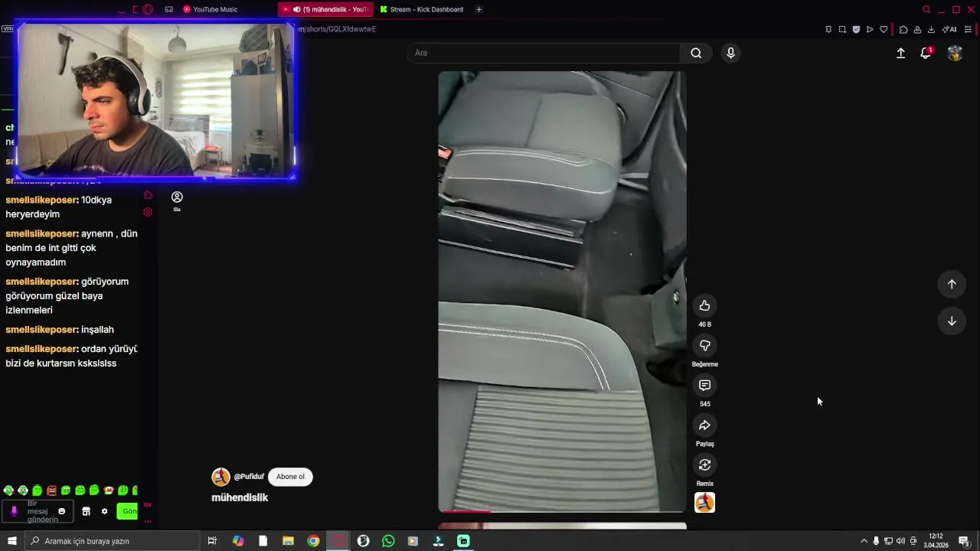This screenshot has width=980, height=551.
Task: Show hidden system tray icons
Action: point(864,541)
